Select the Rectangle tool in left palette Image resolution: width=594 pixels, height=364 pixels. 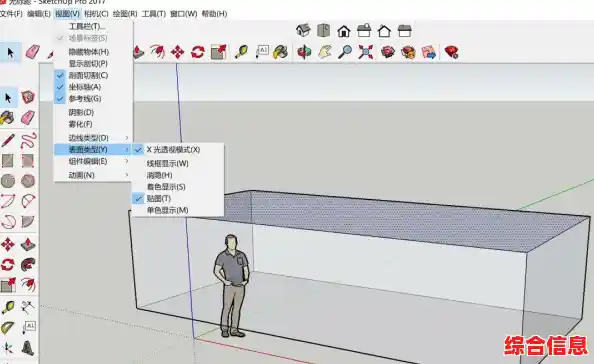pos(8,161)
